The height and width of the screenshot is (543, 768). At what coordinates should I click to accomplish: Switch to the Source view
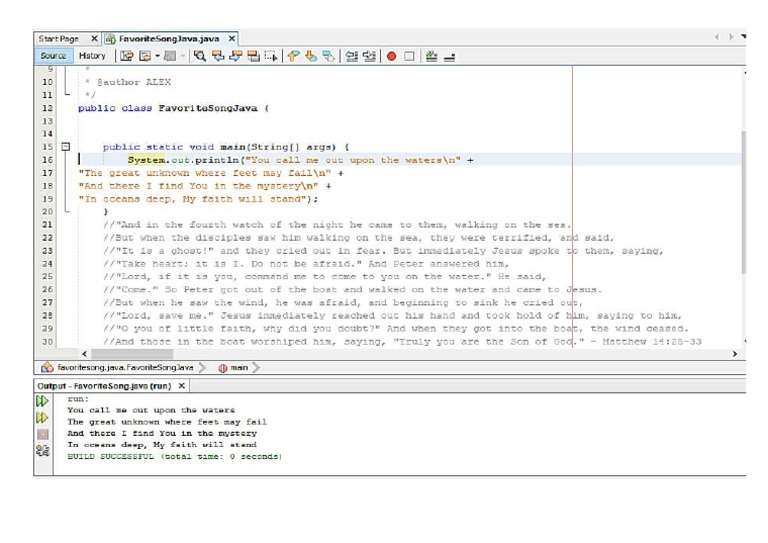52,56
